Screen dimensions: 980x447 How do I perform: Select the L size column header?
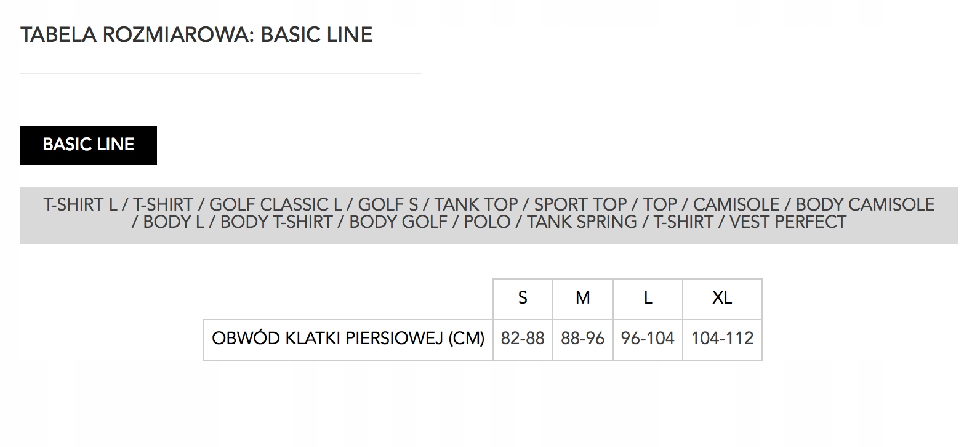pos(648,299)
